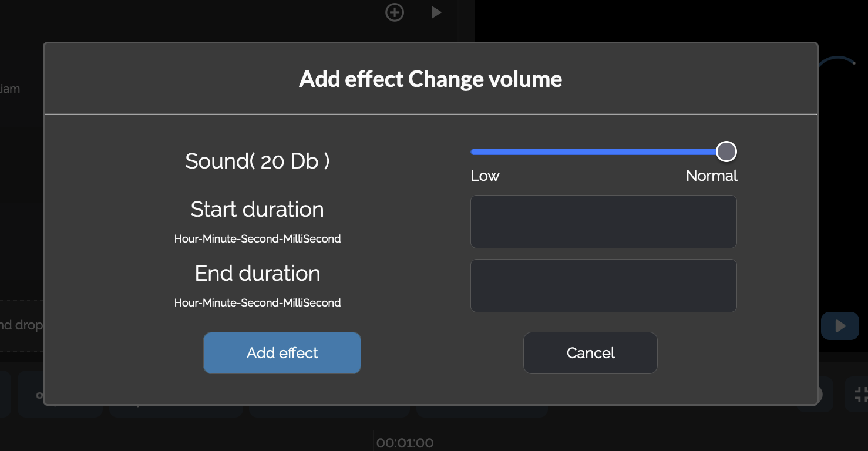This screenshot has width=868, height=451.
Task: Confirm with the Add effect button
Action: (282, 353)
